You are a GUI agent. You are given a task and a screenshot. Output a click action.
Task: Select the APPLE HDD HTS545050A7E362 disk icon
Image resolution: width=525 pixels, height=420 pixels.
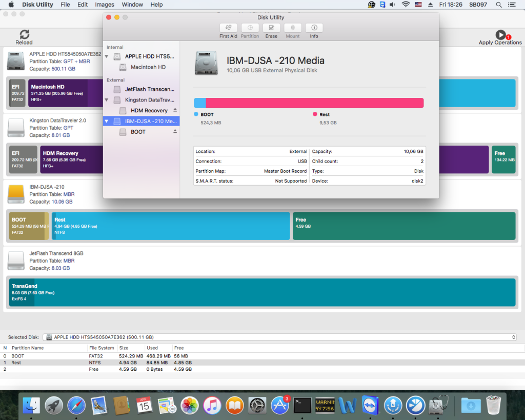pos(16,61)
